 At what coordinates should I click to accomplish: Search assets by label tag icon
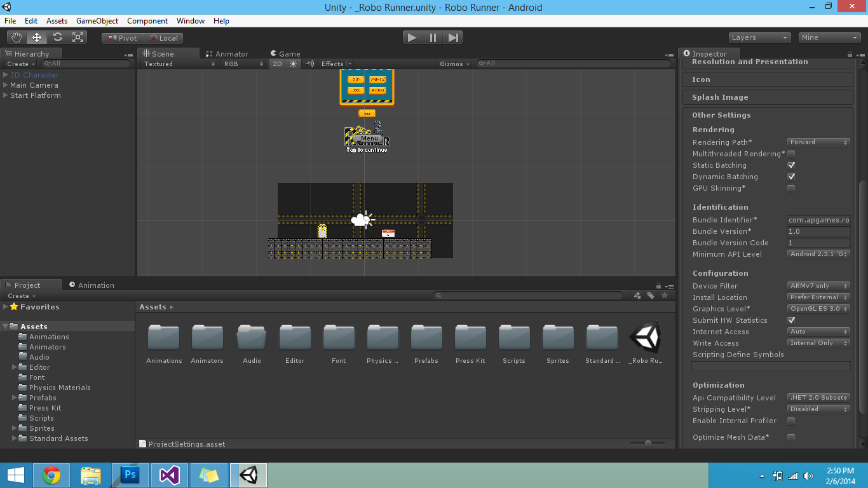click(x=651, y=295)
